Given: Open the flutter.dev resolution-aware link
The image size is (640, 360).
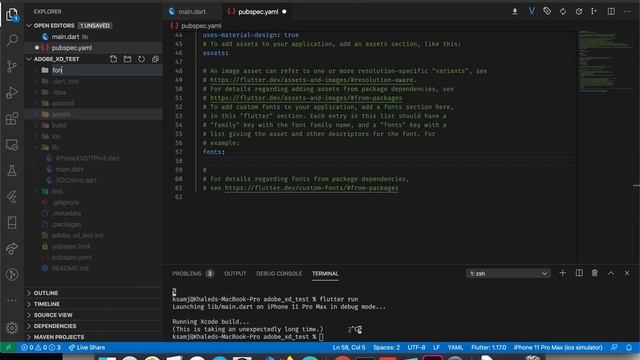Looking at the screenshot, I should [x=312, y=80].
